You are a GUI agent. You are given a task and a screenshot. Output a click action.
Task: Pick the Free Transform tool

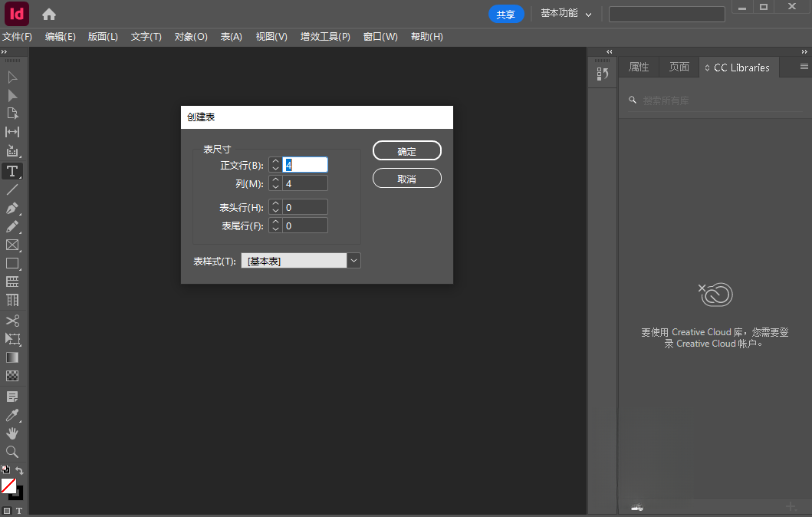(12, 339)
